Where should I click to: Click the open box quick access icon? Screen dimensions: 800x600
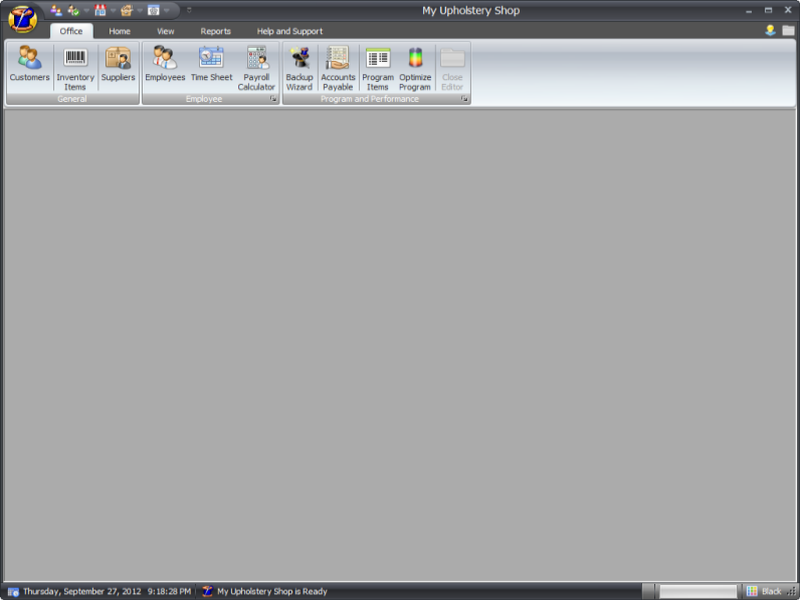click(127, 10)
